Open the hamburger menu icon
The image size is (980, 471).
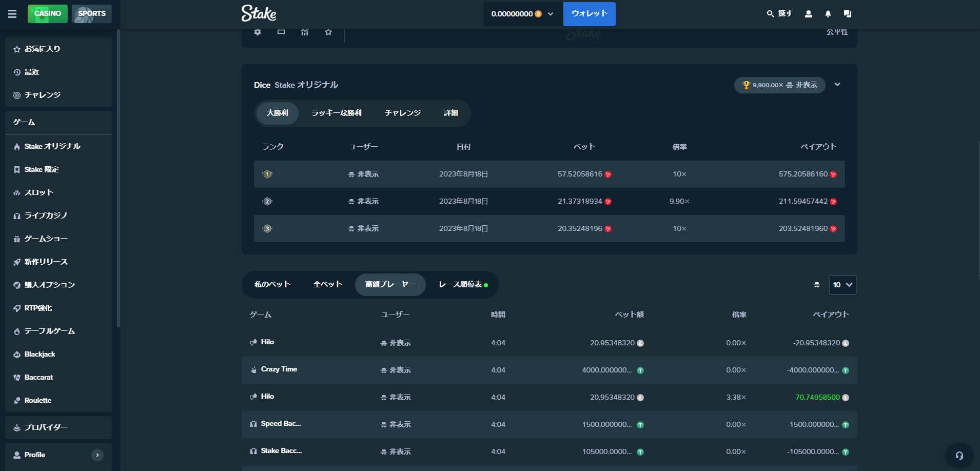[12, 14]
